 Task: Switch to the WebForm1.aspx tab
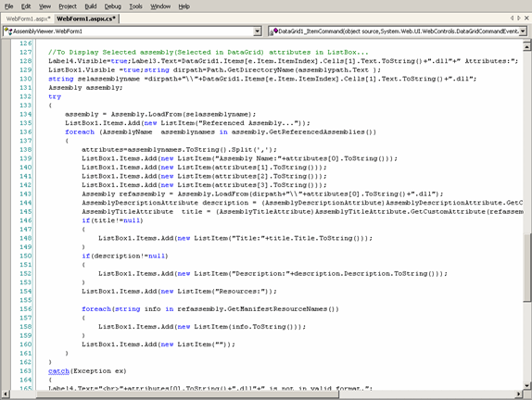(28, 19)
